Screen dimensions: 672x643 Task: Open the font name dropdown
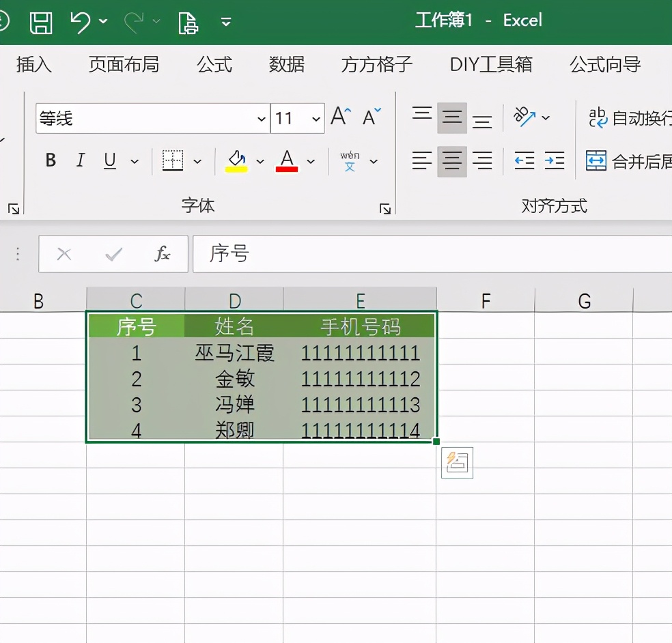point(261,119)
